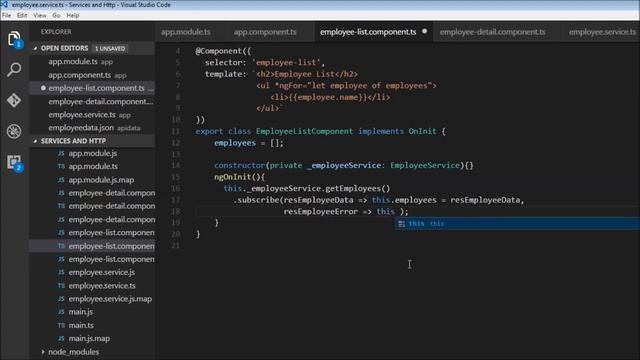
Task: Expand the node_modules folder
Action: pyautogui.click(x=43, y=351)
